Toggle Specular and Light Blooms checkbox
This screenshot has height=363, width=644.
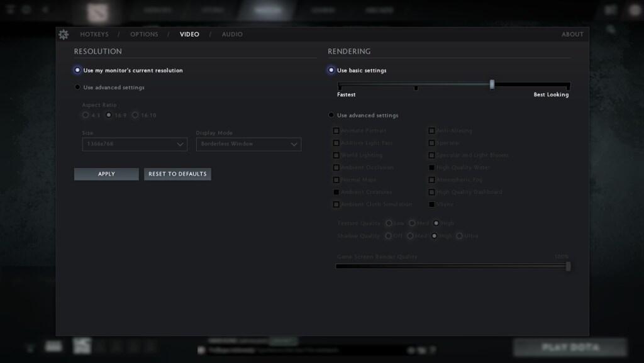click(431, 155)
